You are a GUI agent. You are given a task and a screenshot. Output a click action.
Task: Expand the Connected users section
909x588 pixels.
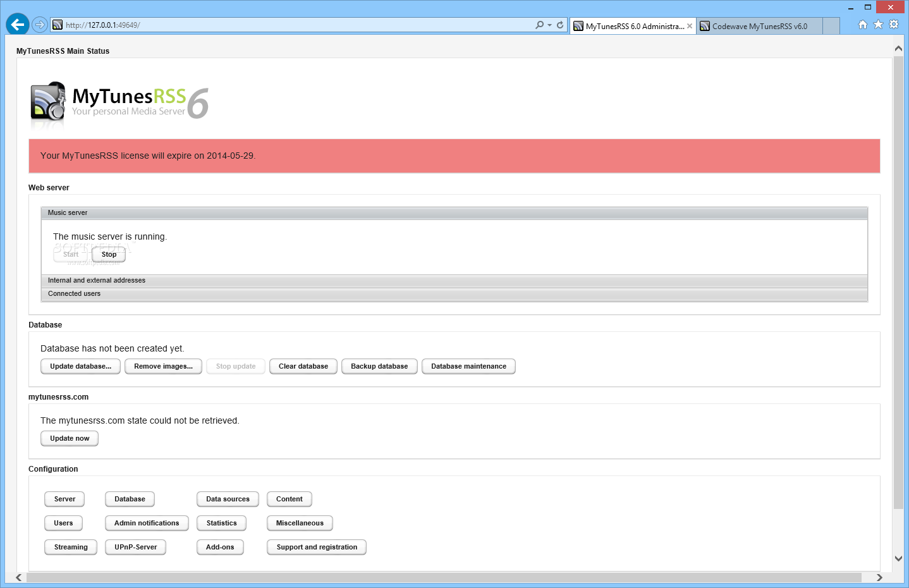pos(454,294)
